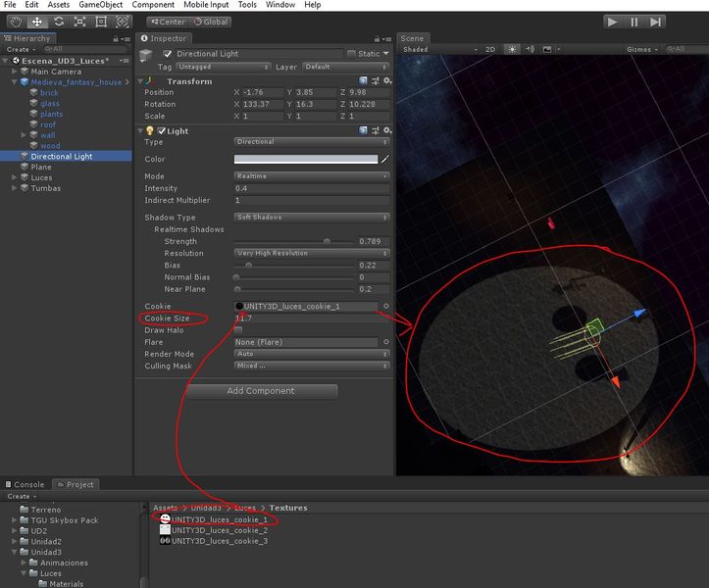Select the Scale tool in toolbar
Screen dimensions: 709x588
[x=79, y=22]
